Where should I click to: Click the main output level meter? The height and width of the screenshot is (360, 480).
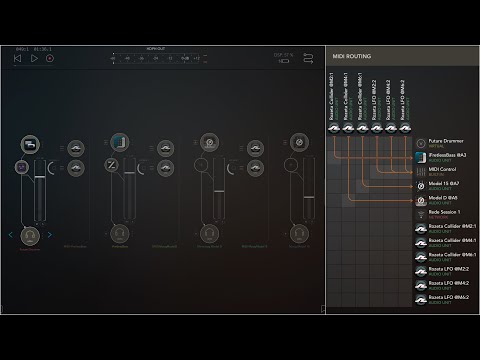tap(156, 58)
